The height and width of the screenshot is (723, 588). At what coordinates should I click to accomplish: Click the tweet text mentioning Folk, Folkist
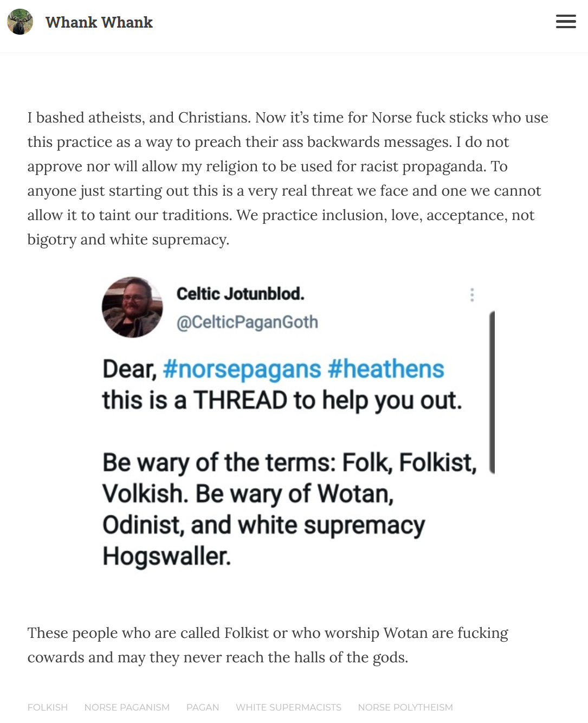tap(289, 509)
